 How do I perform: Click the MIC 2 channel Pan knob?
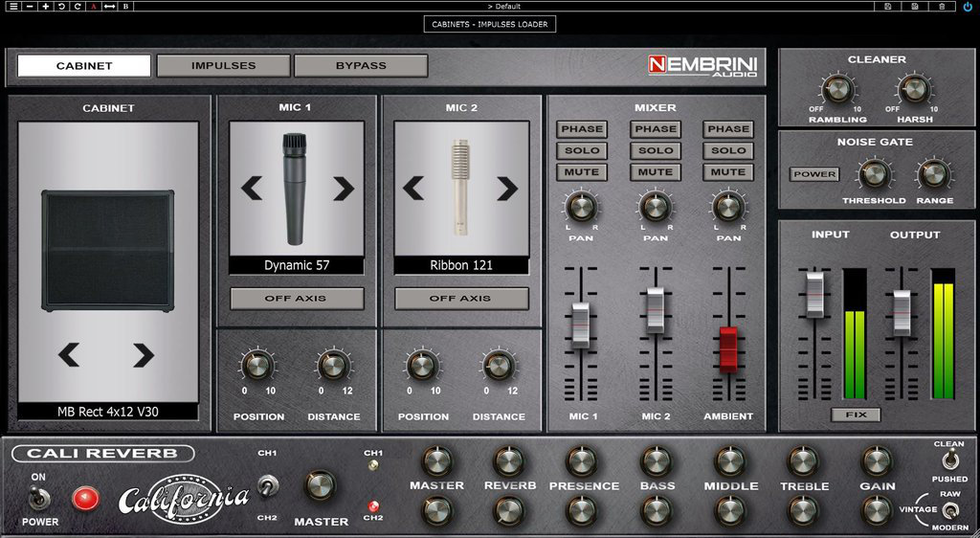(x=655, y=208)
